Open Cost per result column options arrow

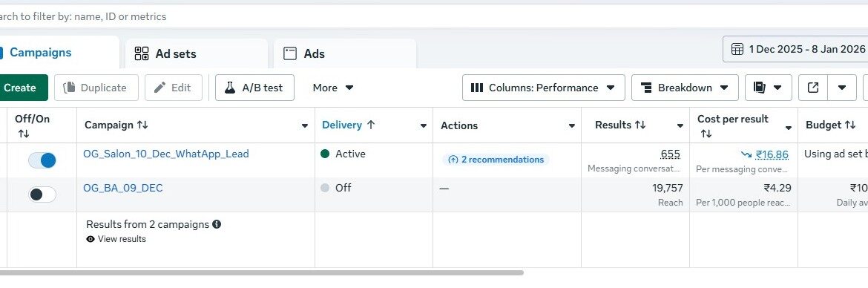coord(789,128)
